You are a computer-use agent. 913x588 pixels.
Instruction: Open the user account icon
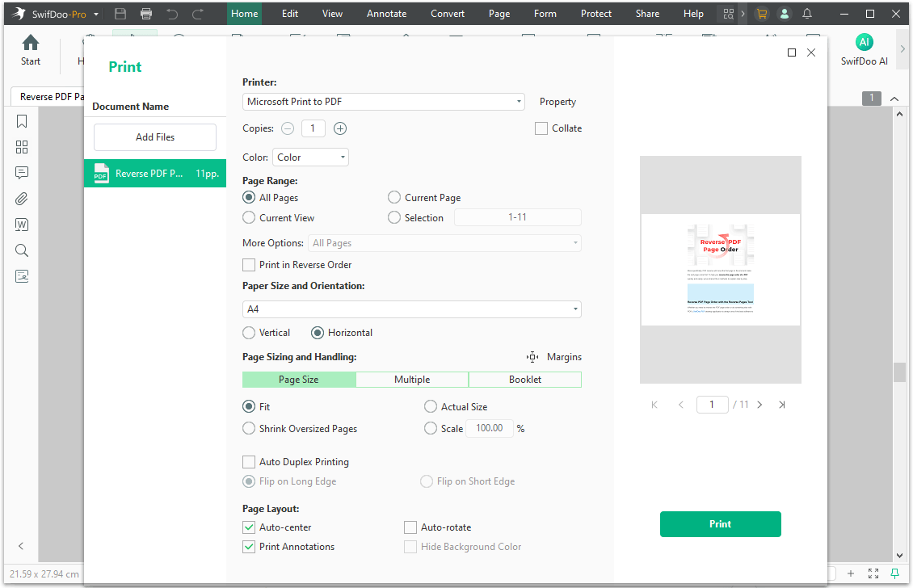785,14
